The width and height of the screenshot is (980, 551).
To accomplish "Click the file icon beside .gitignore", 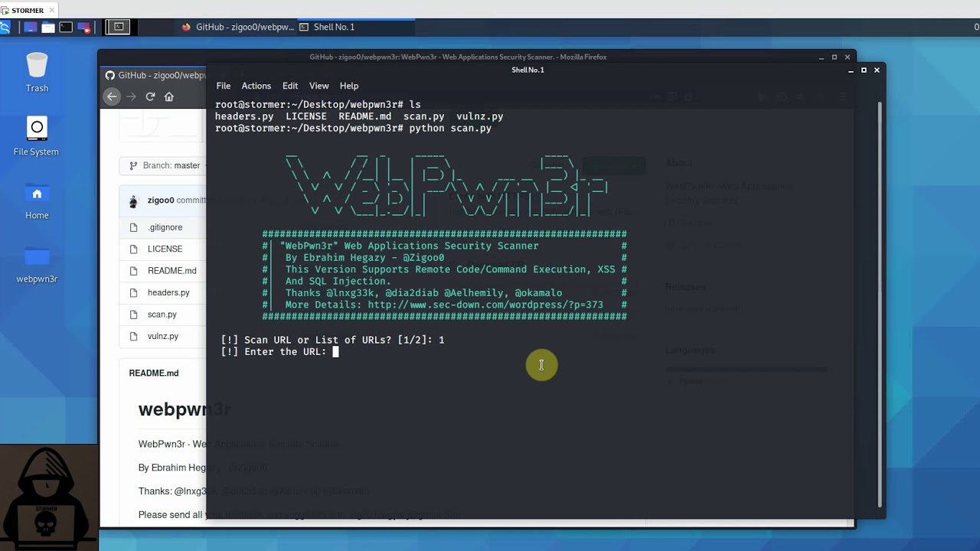I will pos(133,227).
